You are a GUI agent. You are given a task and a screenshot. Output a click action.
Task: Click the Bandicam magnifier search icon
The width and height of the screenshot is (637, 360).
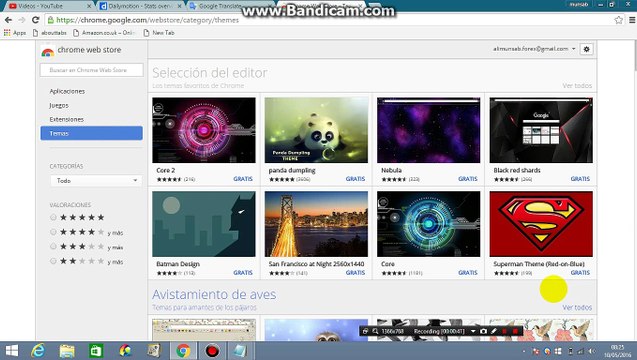tap(375, 331)
